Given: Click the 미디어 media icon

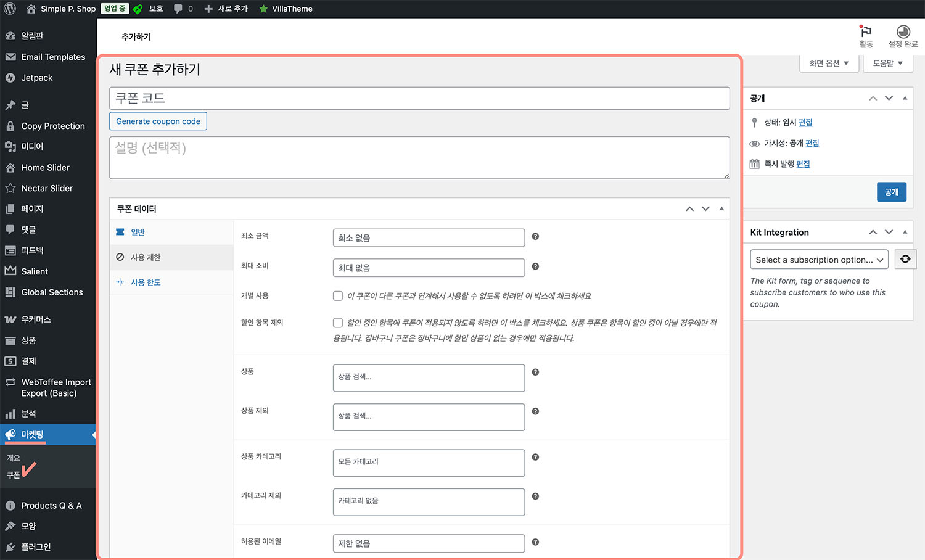Looking at the screenshot, I should 10,146.
